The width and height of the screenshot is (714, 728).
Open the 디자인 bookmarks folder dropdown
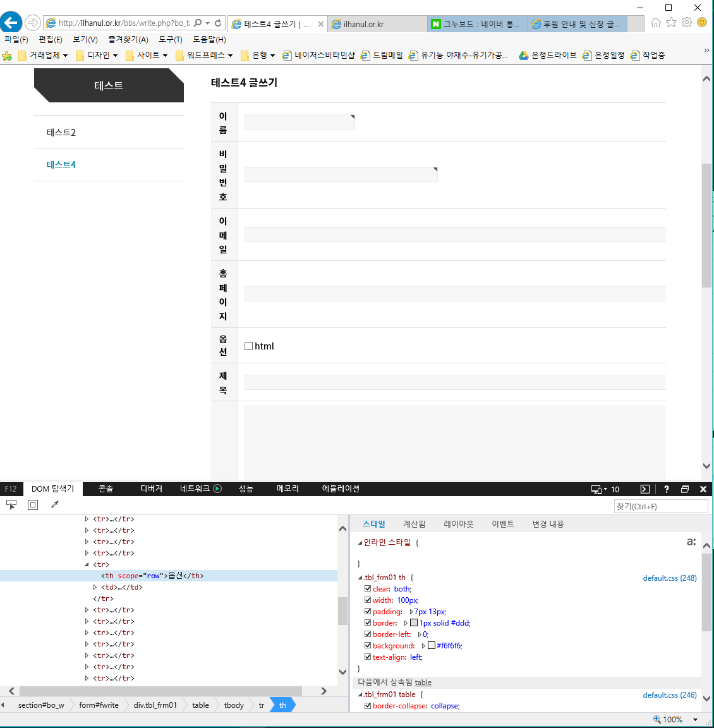97,55
